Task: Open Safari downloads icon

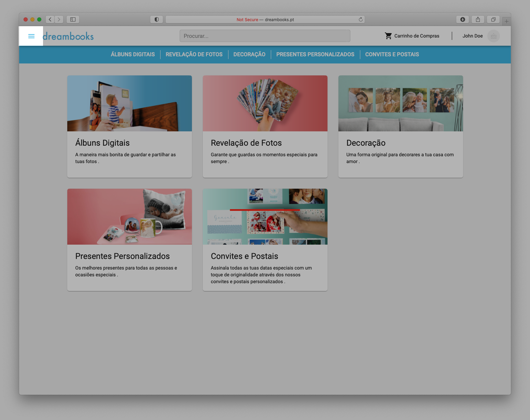Action: point(462,19)
